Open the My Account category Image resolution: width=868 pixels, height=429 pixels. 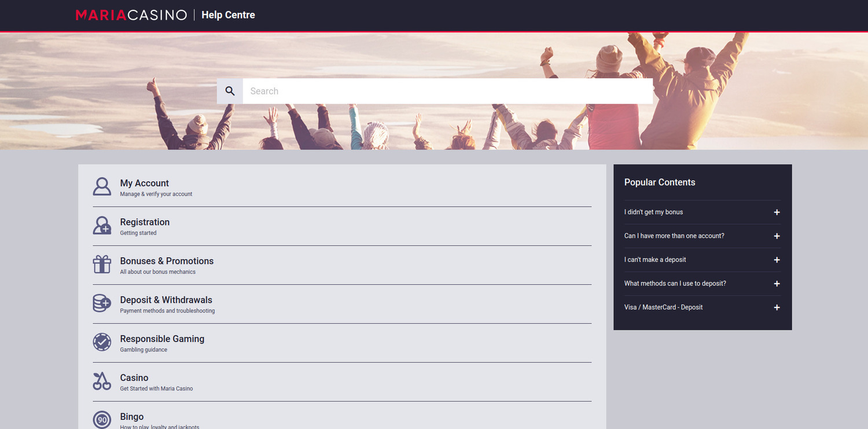(x=145, y=184)
